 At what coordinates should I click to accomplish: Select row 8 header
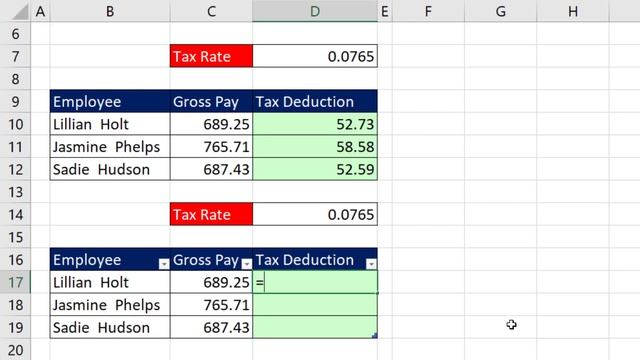tap(15, 79)
